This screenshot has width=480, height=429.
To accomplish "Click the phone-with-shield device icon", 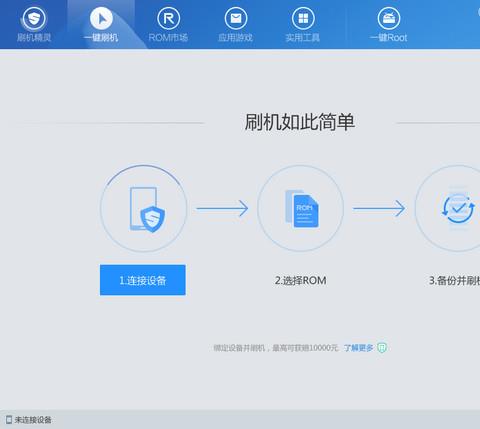I will 147,209.
